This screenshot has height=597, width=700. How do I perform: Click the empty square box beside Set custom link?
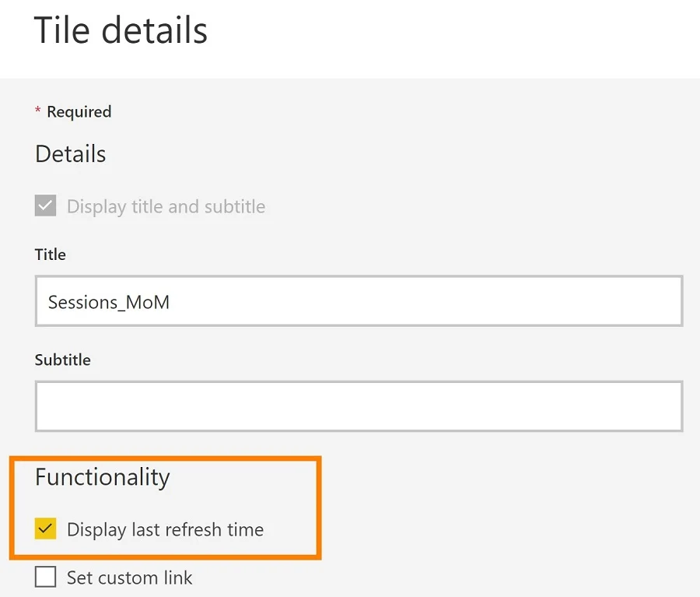click(x=46, y=578)
